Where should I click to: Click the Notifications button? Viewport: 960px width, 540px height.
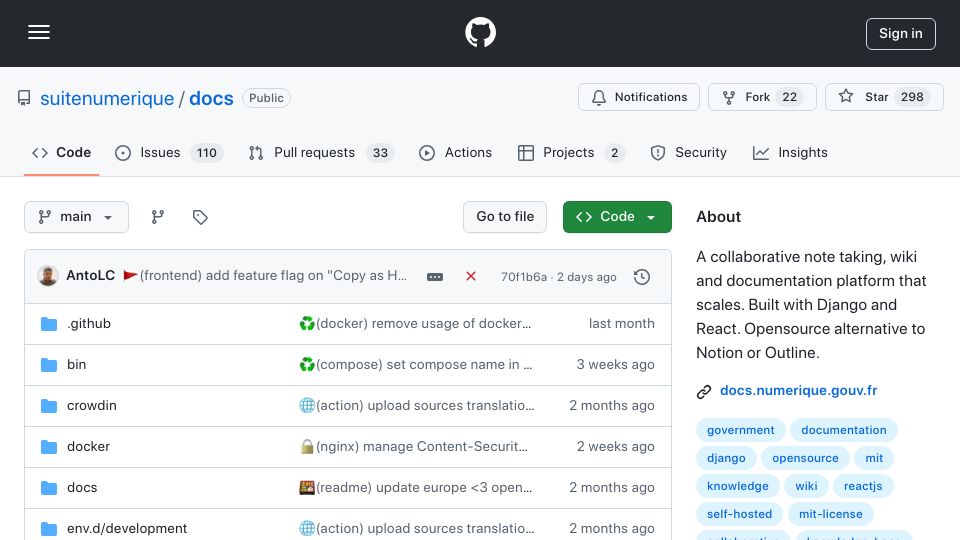coord(639,97)
